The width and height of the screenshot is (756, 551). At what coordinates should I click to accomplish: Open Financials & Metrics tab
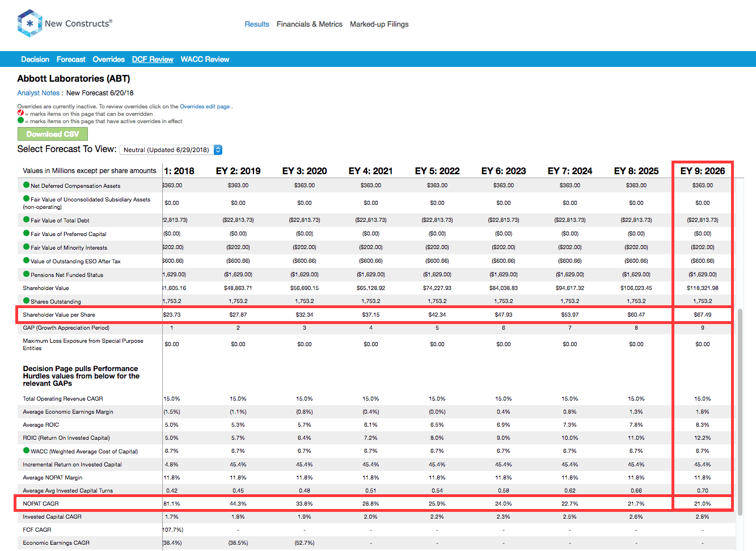[310, 24]
